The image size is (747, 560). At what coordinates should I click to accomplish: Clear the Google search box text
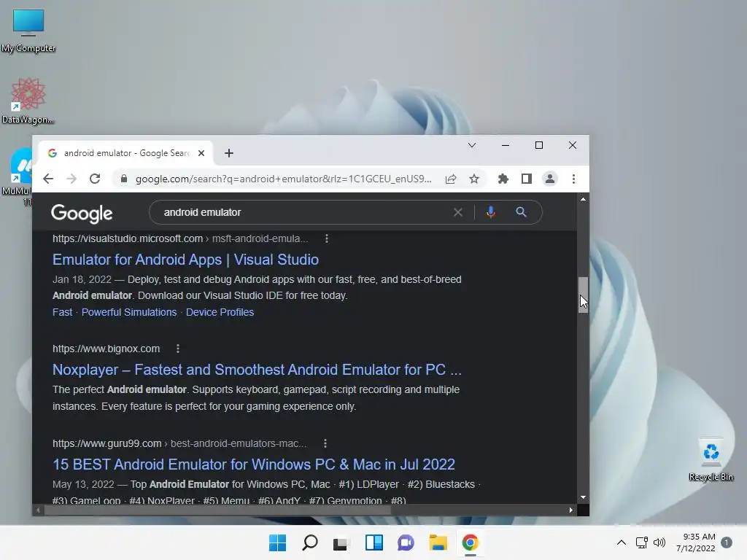click(458, 212)
